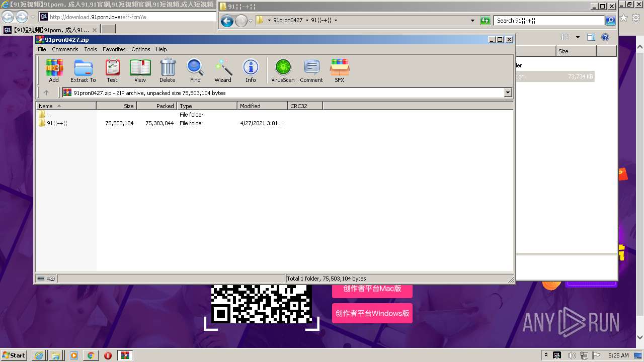Open Explorer address bar history dropdown
Screen dimensions: 644x362
tap(472, 21)
